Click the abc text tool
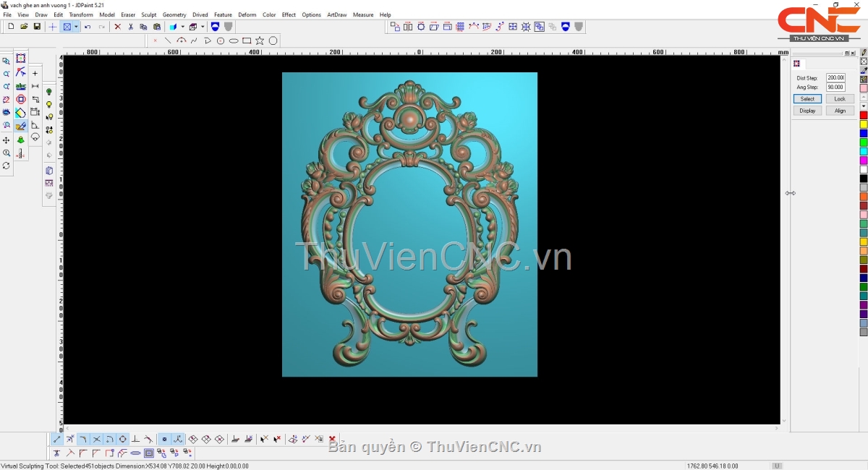The height and width of the screenshot is (470, 868). click(20, 87)
